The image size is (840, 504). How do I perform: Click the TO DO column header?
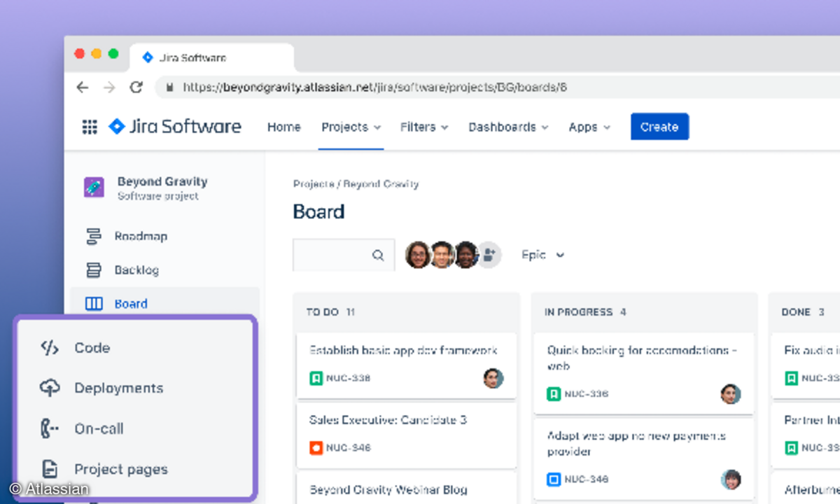click(x=330, y=312)
